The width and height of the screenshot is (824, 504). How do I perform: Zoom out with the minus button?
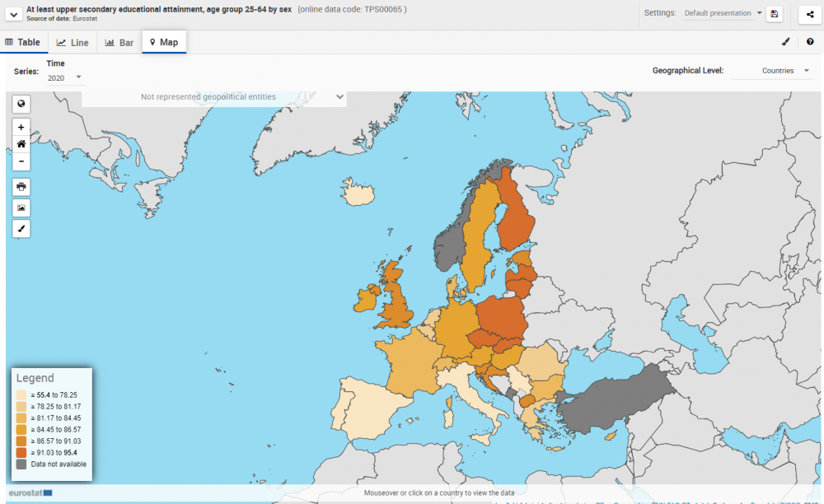[21, 161]
